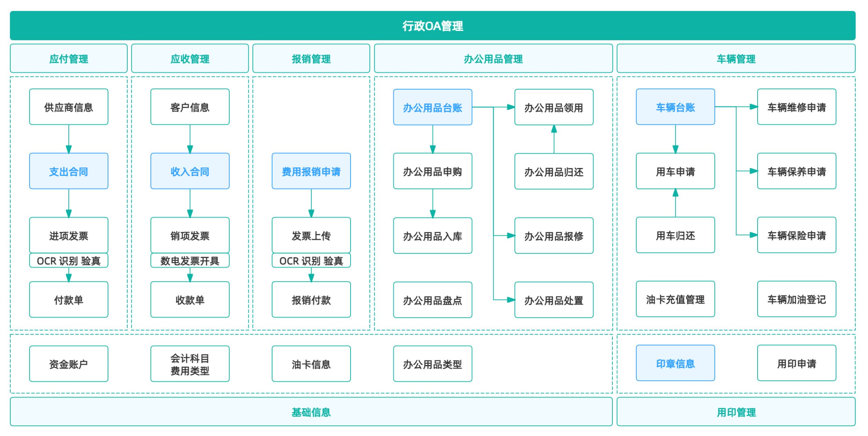Image resolution: width=868 pixels, height=436 pixels.
Task: Click the 收入合同 highlighted box
Action: 190,171
